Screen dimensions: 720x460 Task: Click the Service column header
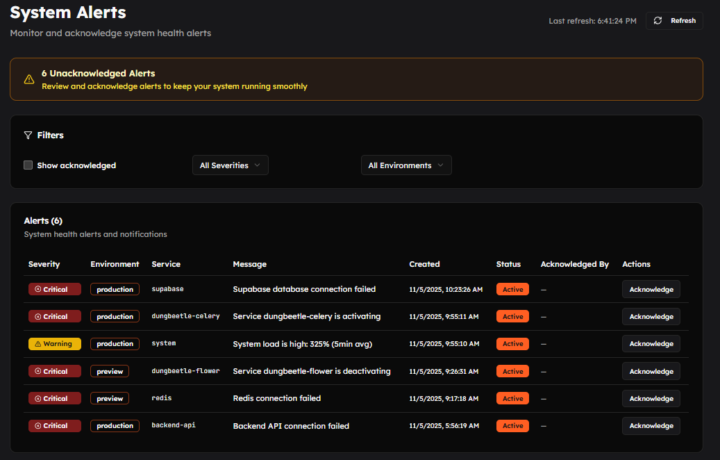click(166, 264)
